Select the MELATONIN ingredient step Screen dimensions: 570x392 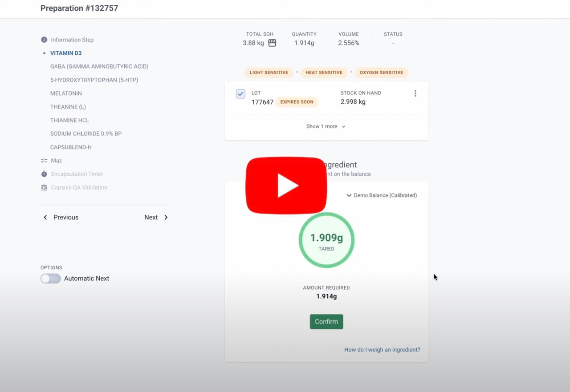[66, 93]
